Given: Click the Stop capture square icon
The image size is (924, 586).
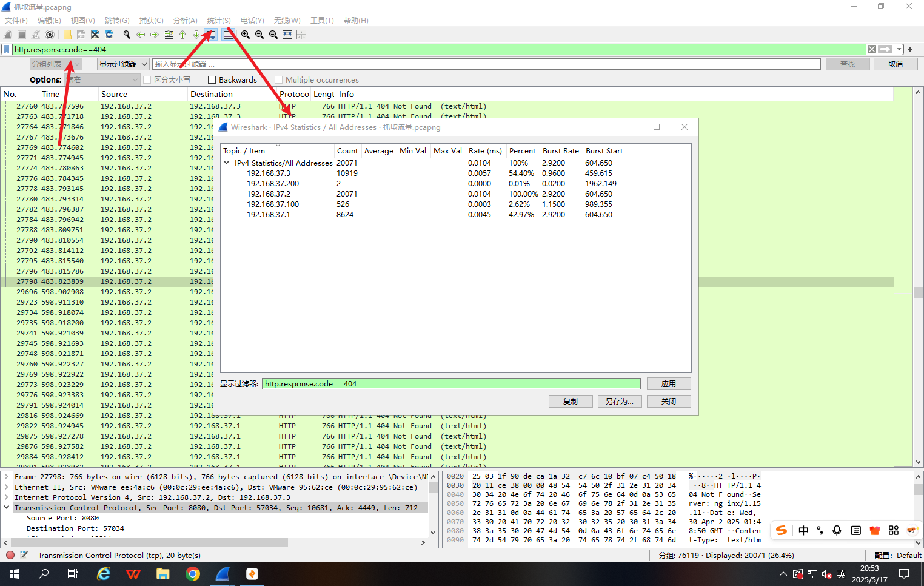Looking at the screenshot, I should click(x=22, y=35).
